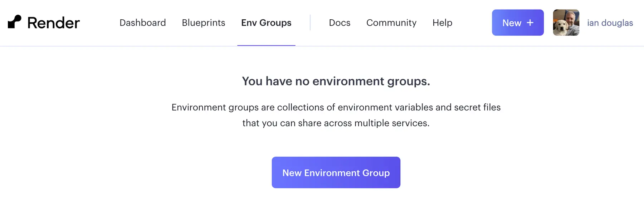Open the Dashboard tab

point(143,23)
